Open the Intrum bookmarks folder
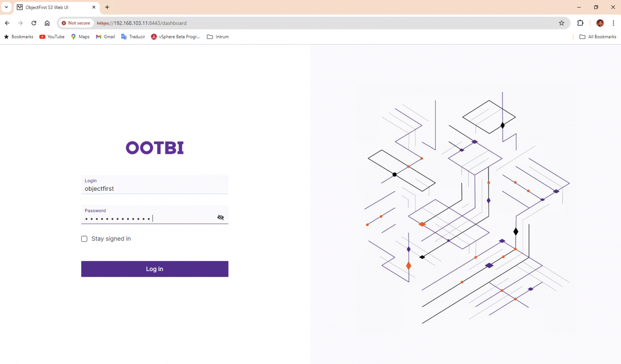The height and width of the screenshot is (364, 621). click(x=218, y=37)
